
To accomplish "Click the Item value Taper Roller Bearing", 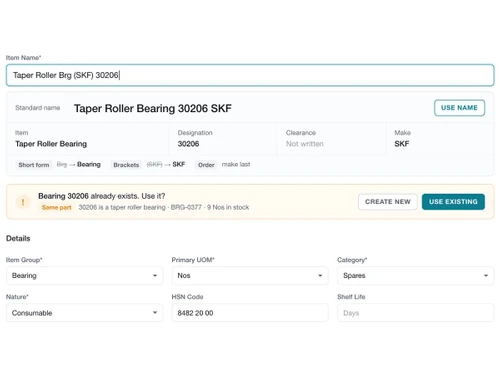I will pos(51,144).
